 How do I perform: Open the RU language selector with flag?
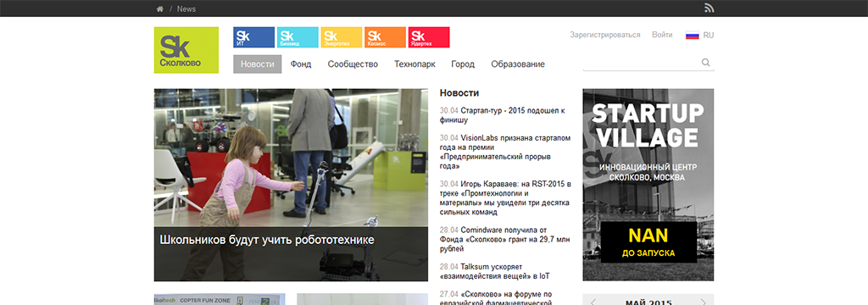tap(699, 35)
